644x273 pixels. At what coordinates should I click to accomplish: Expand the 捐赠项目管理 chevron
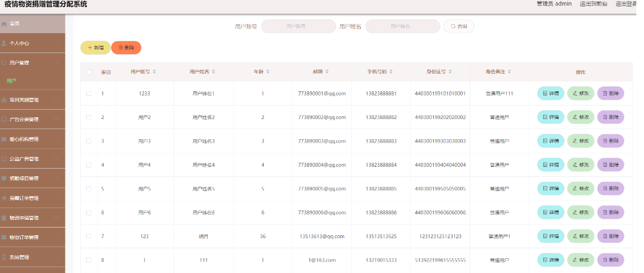coord(57,179)
